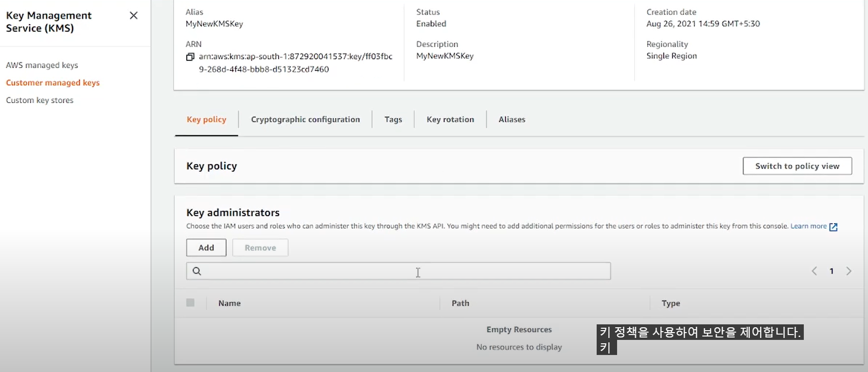Screen dimensions: 868x372
Task: Select page number 1 in pagination
Action: pos(832,271)
